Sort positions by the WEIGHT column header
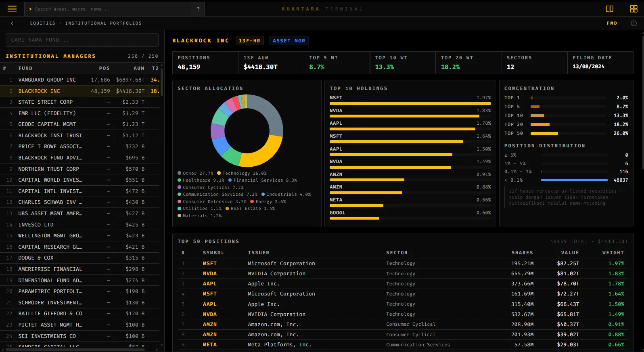 (613, 253)
